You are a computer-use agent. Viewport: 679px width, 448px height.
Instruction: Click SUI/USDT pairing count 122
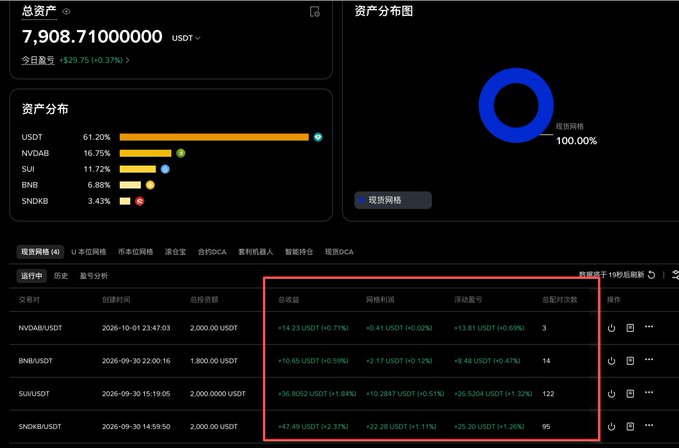(x=548, y=394)
